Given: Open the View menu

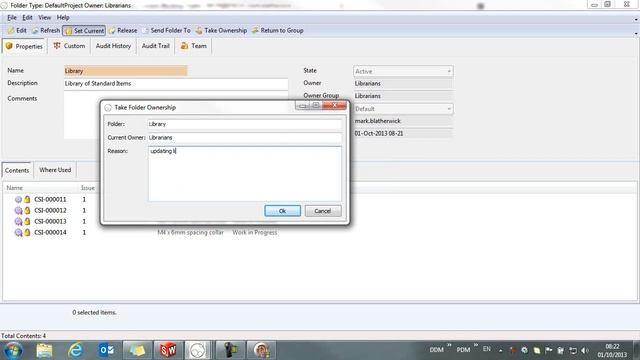Looking at the screenshot, I should pos(44,18).
